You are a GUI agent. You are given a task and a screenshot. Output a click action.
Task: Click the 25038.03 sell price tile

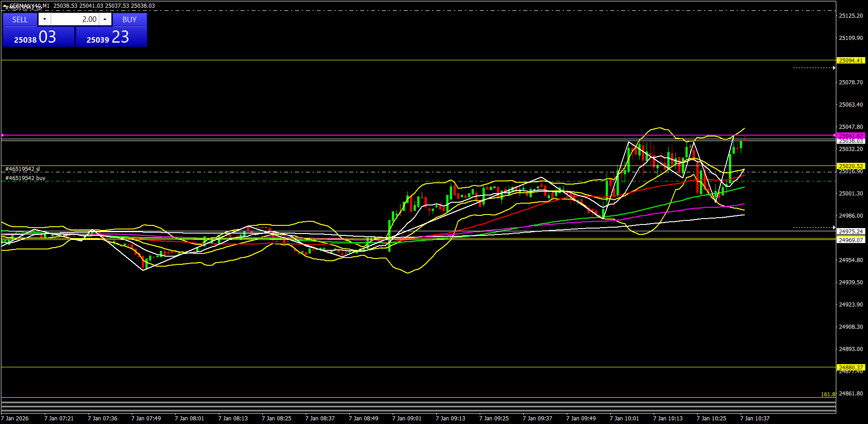38,37
